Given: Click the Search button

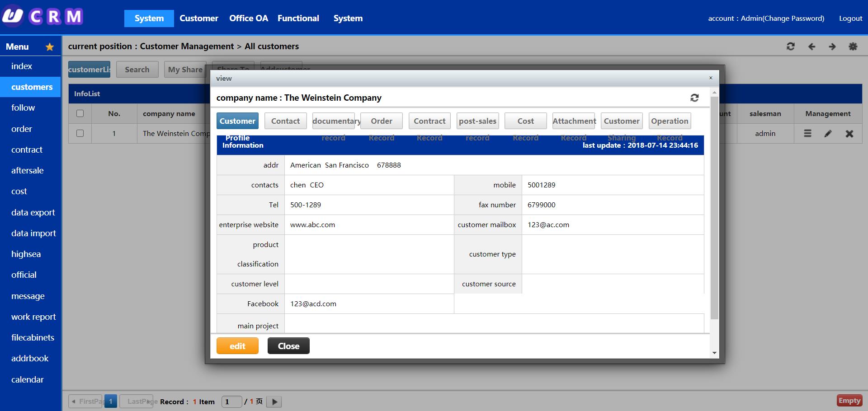Looking at the screenshot, I should point(137,69).
